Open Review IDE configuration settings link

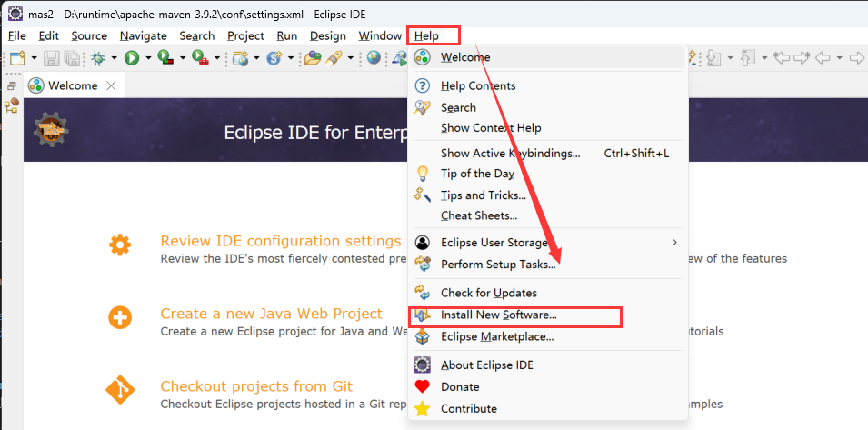coord(281,241)
